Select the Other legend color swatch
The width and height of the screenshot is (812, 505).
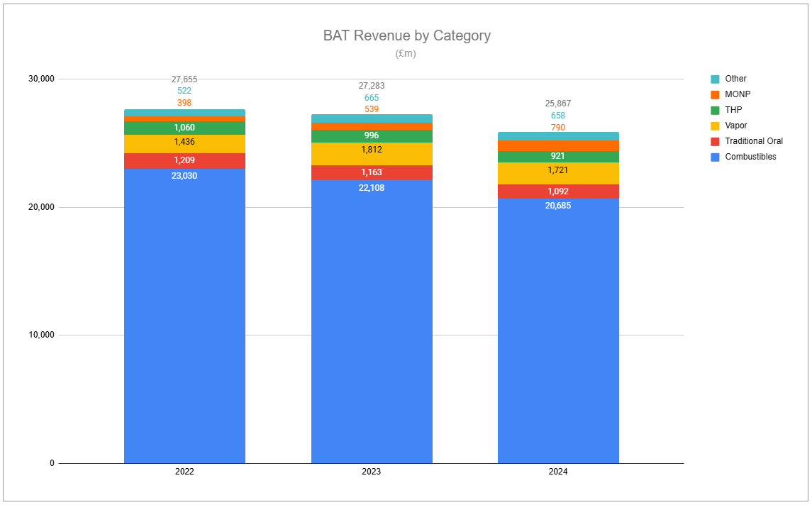tap(715, 79)
